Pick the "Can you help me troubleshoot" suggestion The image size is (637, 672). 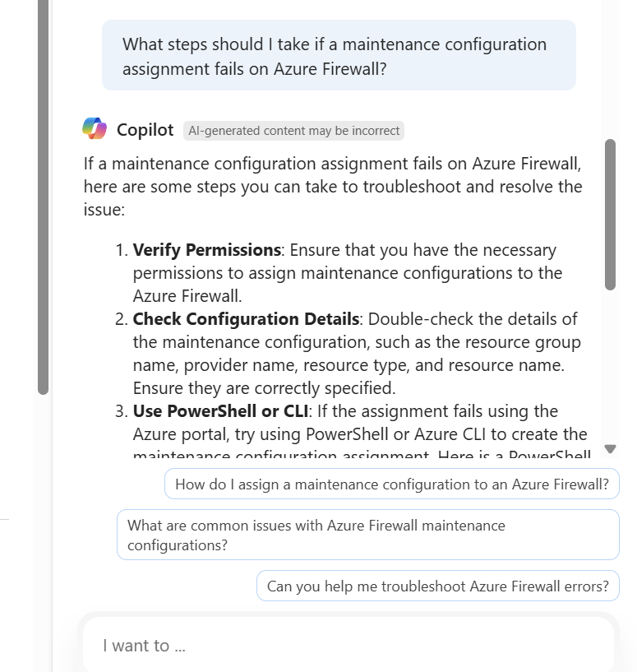click(437, 586)
